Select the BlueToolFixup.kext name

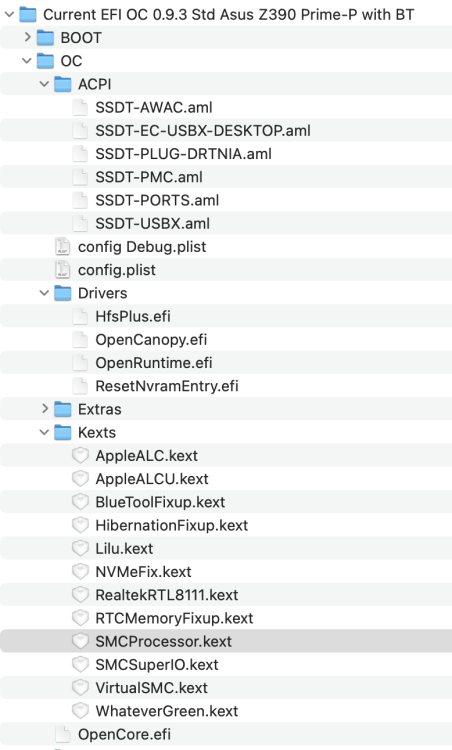[160, 502]
